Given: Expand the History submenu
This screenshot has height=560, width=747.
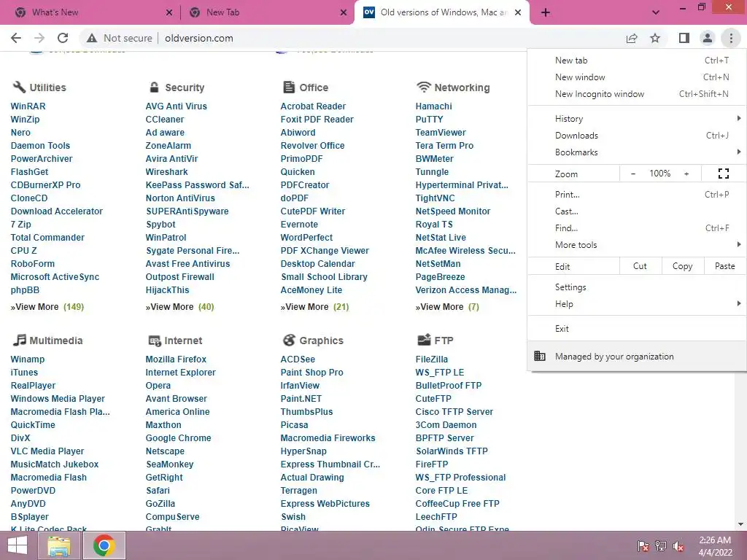Looking at the screenshot, I should click(637, 119).
